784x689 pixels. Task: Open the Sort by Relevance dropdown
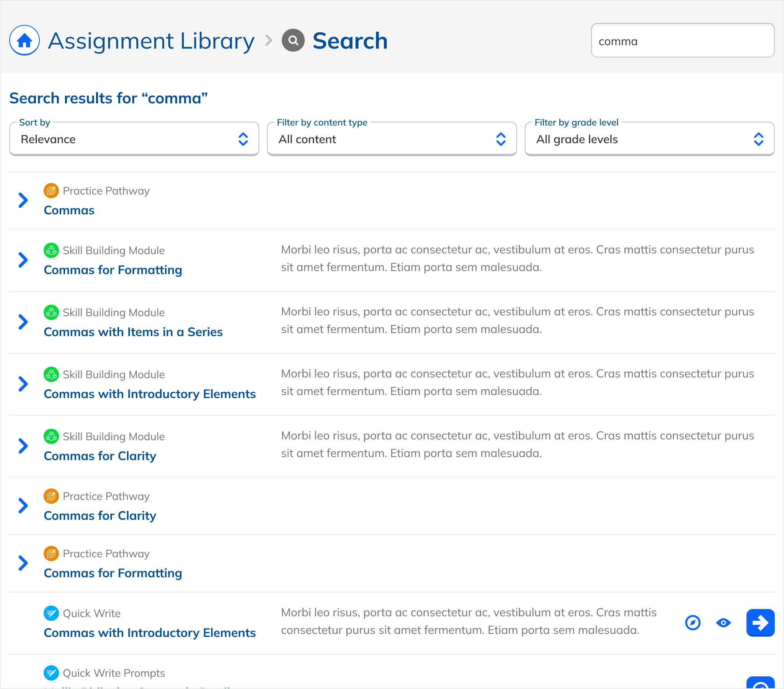click(x=134, y=139)
